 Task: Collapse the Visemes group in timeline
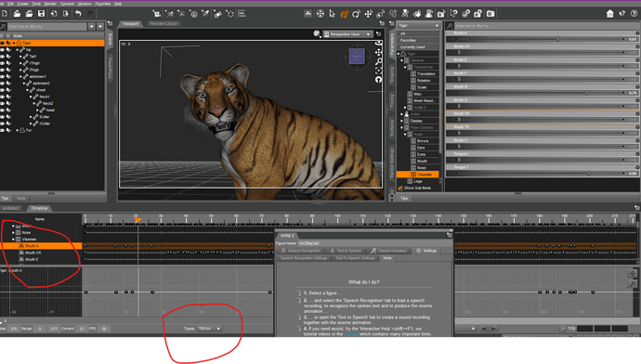click(14, 240)
